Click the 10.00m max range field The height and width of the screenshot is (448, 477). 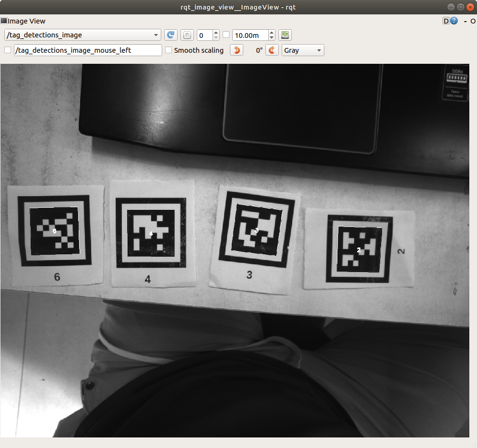[250, 35]
